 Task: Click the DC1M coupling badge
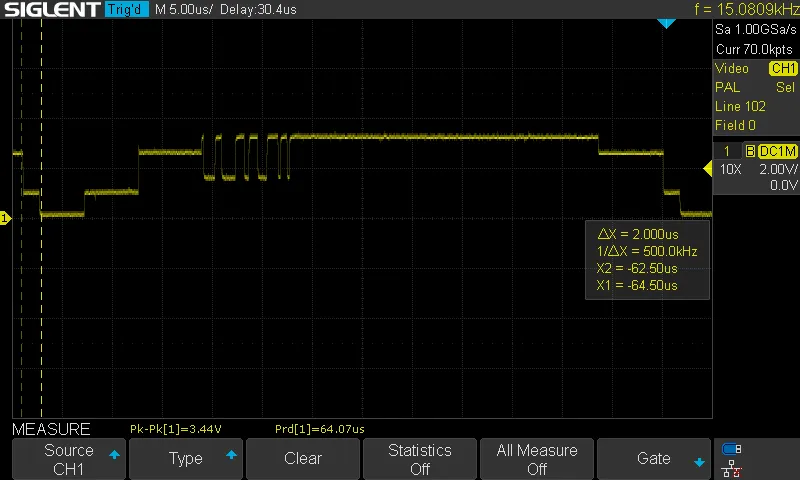(x=777, y=151)
